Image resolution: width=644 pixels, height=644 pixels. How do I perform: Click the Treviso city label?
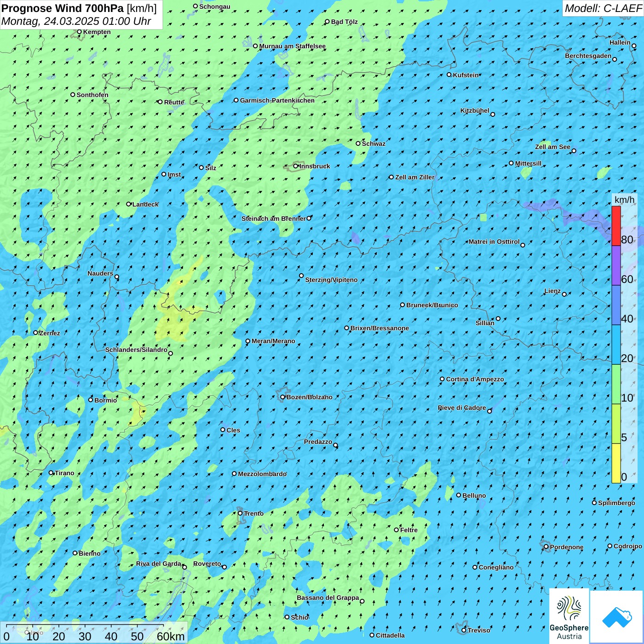pyautogui.click(x=479, y=630)
